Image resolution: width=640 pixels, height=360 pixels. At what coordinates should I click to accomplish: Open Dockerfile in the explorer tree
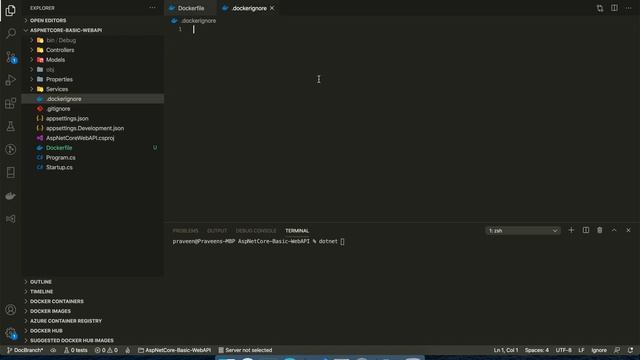click(x=93, y=148)
